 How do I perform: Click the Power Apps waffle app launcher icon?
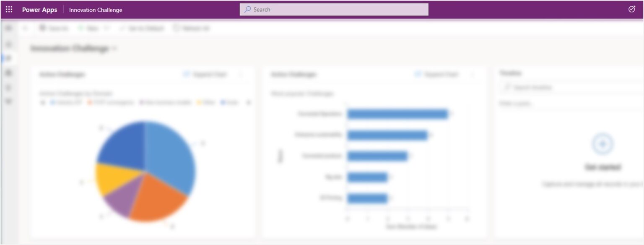[9, 9]
